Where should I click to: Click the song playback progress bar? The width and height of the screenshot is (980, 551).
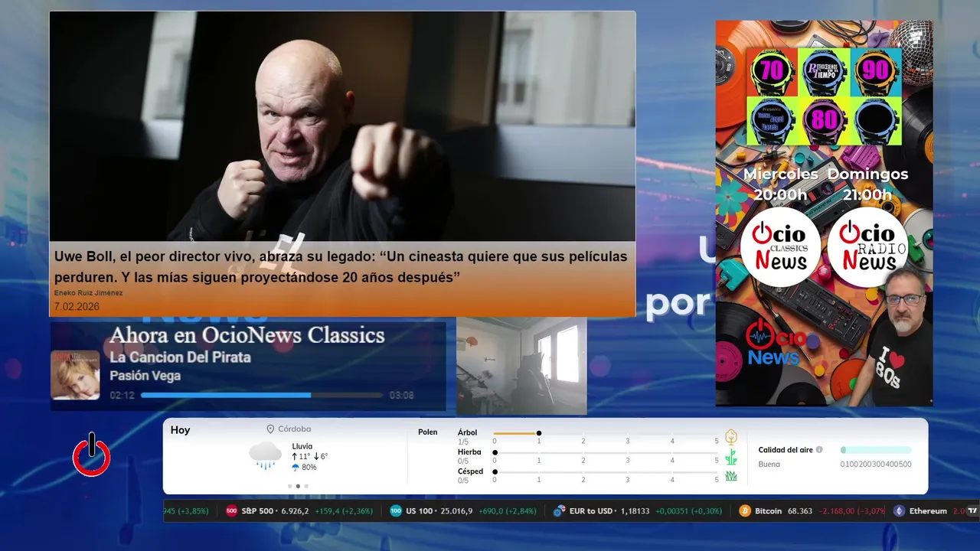click(261, 396)
